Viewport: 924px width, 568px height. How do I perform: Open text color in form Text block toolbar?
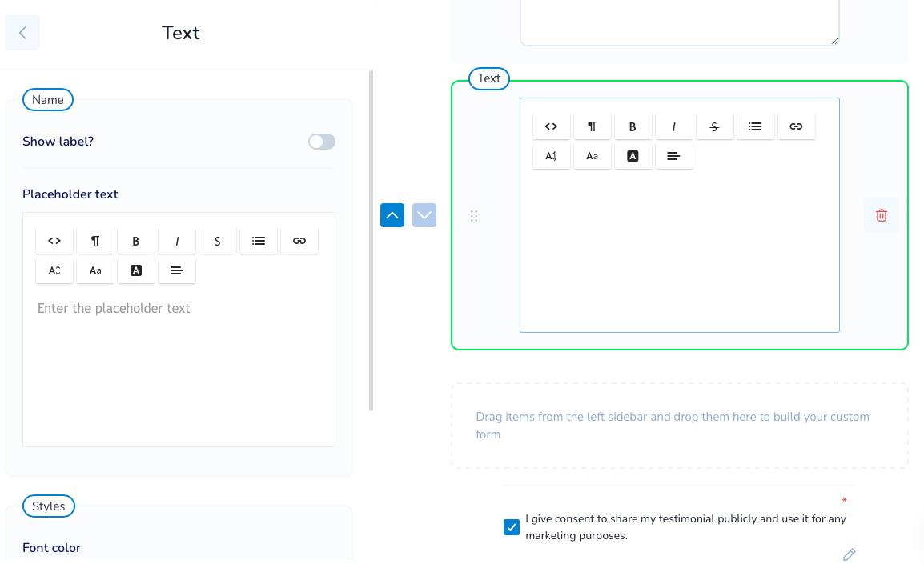pyautogui.click(x=633, y=156)
